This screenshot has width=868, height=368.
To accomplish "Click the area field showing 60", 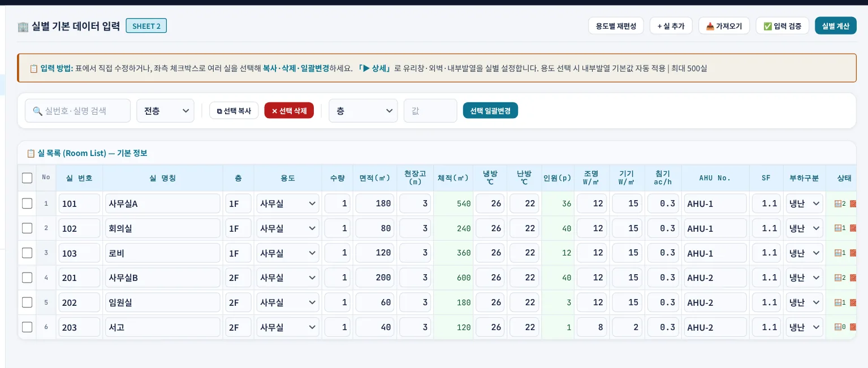I will (x=375, y=302).
